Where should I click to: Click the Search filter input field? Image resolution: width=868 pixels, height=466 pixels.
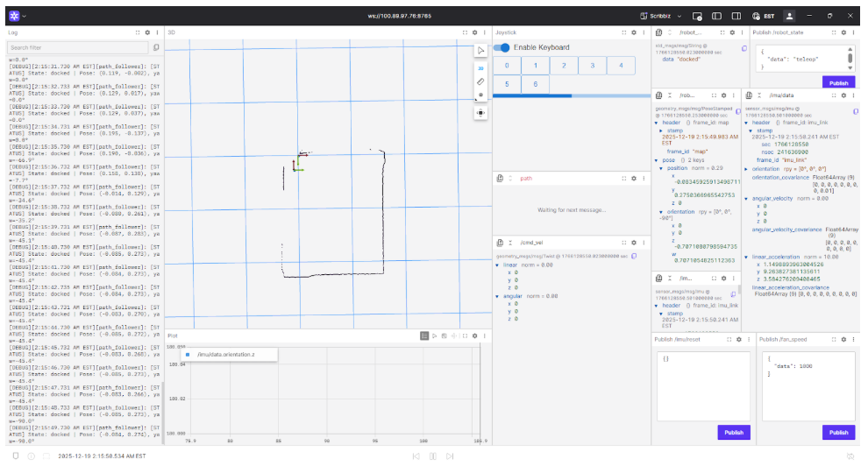point(79,47)
